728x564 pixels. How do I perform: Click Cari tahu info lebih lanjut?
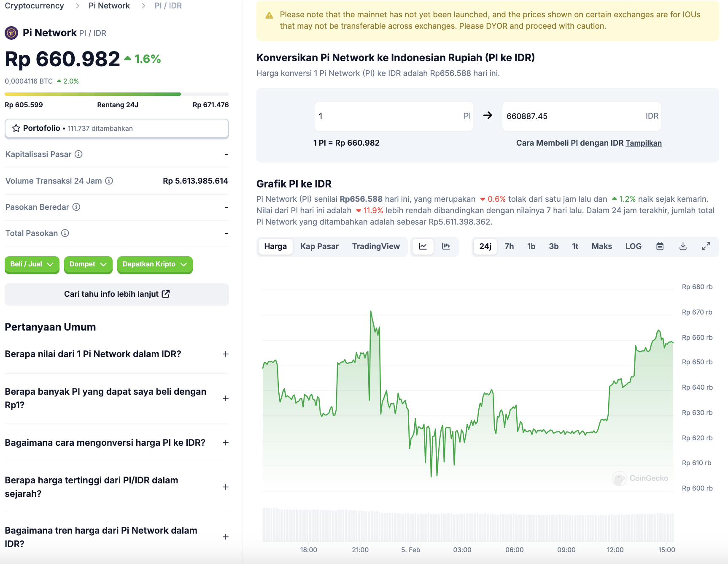[x=117, y=294]
